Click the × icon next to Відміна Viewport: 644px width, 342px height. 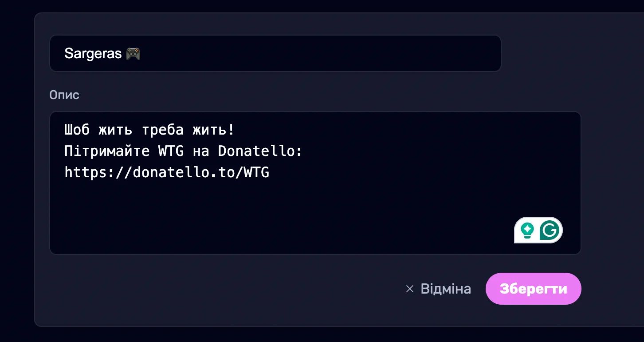coord(409,289)
